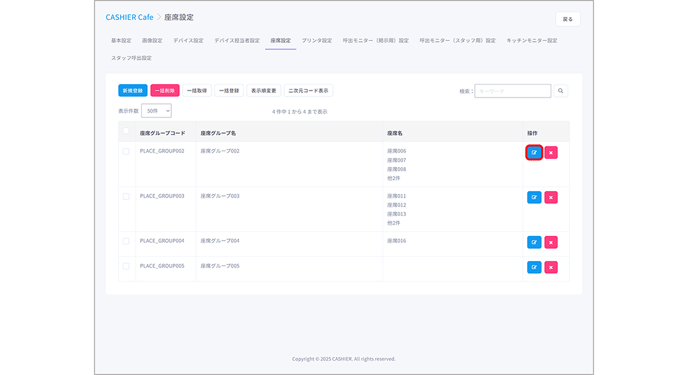Edit seat group PLACE_GROUP005
The height and width of the screenshot is (375, 688).
[x=534, y=267]
